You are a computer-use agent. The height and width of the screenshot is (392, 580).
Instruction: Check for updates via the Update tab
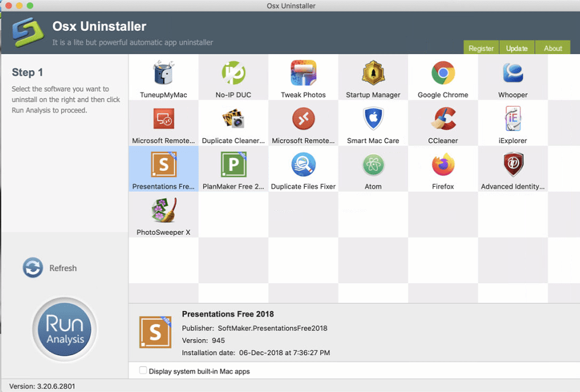coord(517,48)
